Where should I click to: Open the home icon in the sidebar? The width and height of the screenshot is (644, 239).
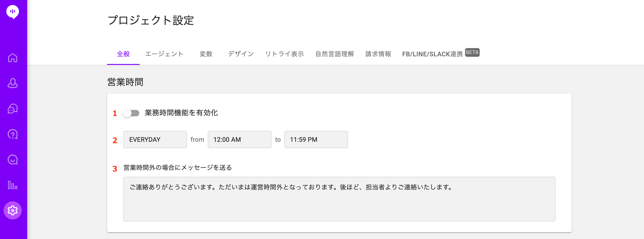pos(13,58)
